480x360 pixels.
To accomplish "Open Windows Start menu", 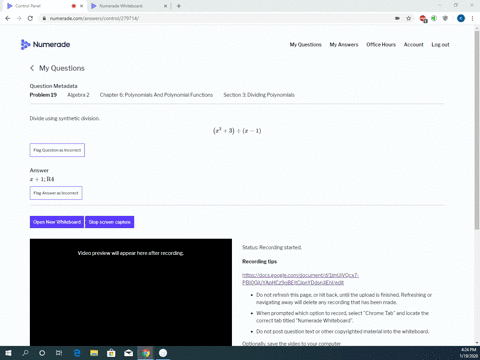I will [8, 353].
